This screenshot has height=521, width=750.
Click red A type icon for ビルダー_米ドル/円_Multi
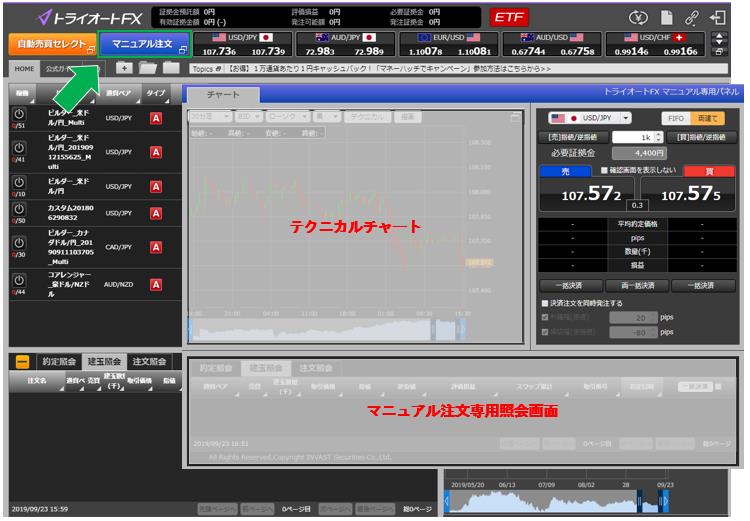pyautogui.click(x=156, y=118)
